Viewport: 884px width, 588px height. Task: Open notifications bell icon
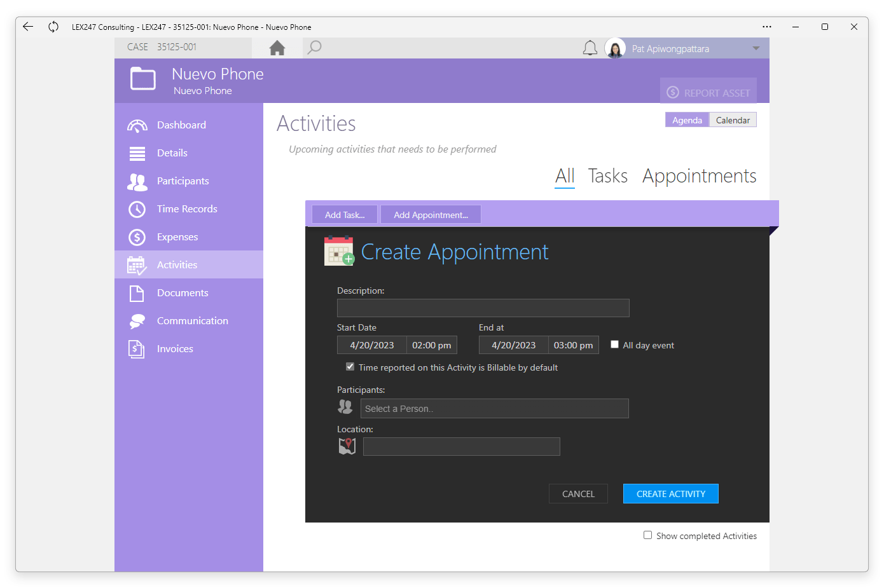pyautogui.click(x=590, y=48)
